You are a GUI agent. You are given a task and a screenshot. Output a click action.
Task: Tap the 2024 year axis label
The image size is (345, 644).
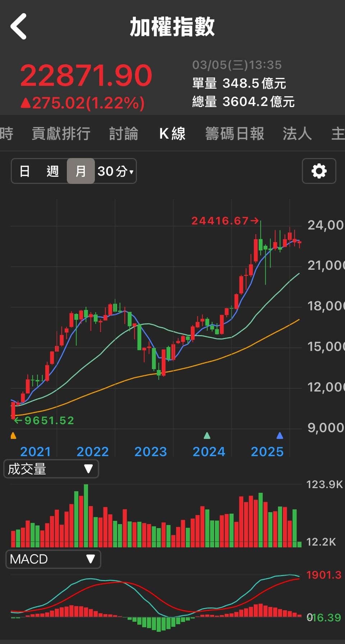209,451
